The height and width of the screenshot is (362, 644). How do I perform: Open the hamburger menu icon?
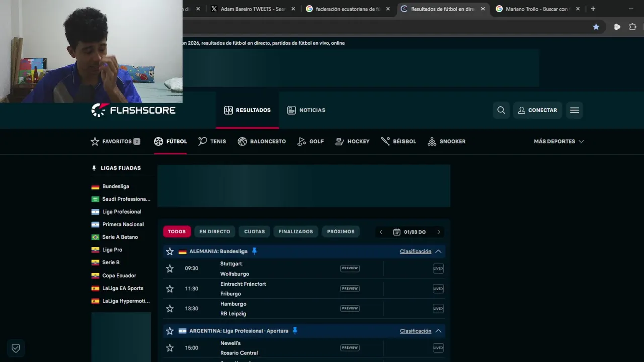574,110
